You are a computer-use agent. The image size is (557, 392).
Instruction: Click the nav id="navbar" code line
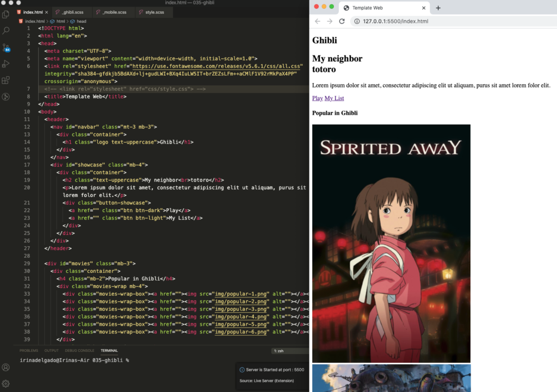point(103,127)
